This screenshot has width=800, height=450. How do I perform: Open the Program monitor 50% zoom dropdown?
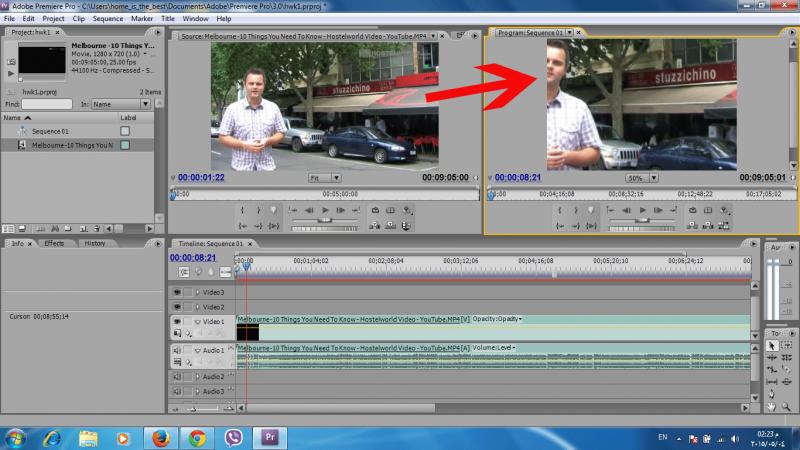click(641, 177)
